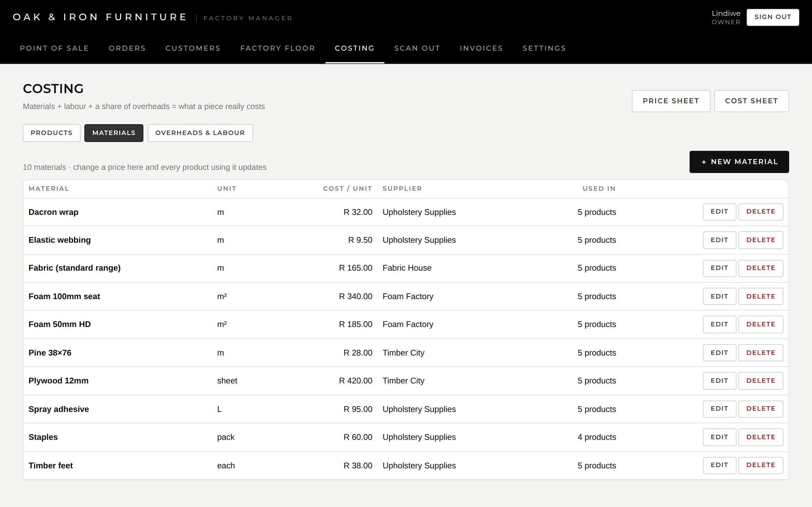Open the Cost Sheet

pyautogui.click(x=751, y=101)
